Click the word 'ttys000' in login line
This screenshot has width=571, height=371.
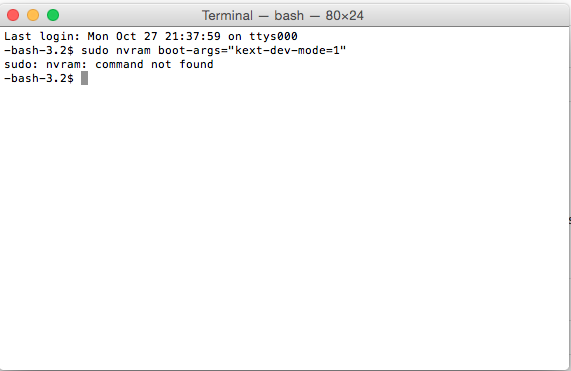click(273, 36)
